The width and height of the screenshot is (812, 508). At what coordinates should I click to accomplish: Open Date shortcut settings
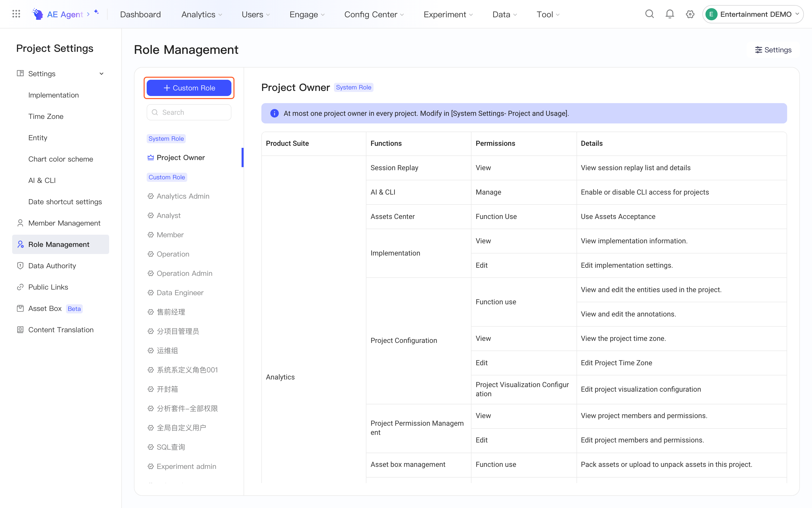tap(65, 202)
